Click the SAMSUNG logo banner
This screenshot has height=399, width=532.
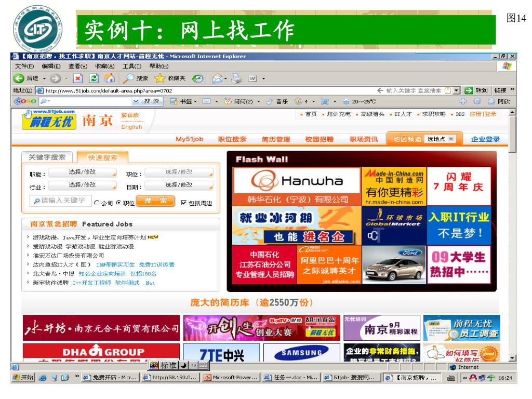click(302, 353)
